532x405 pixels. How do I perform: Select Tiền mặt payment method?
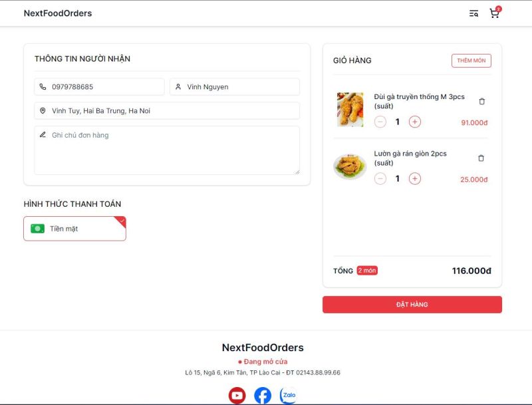click(x=74, y=229)
